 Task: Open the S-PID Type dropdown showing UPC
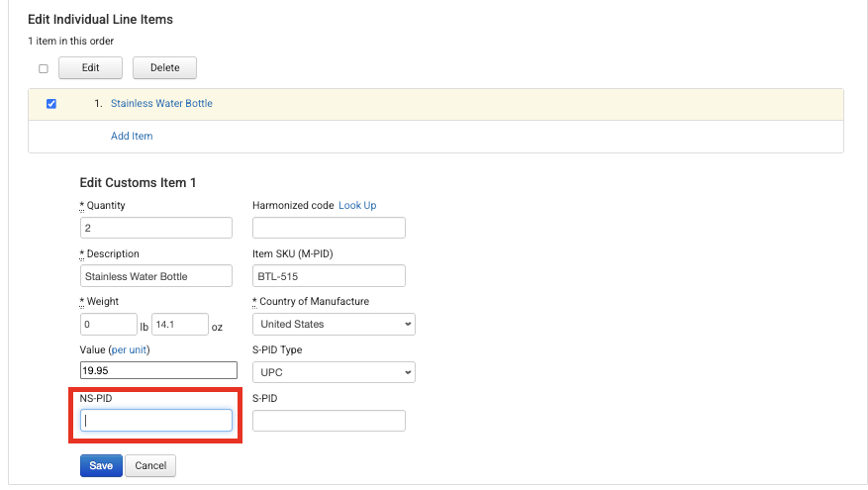[x=334, y=372]
